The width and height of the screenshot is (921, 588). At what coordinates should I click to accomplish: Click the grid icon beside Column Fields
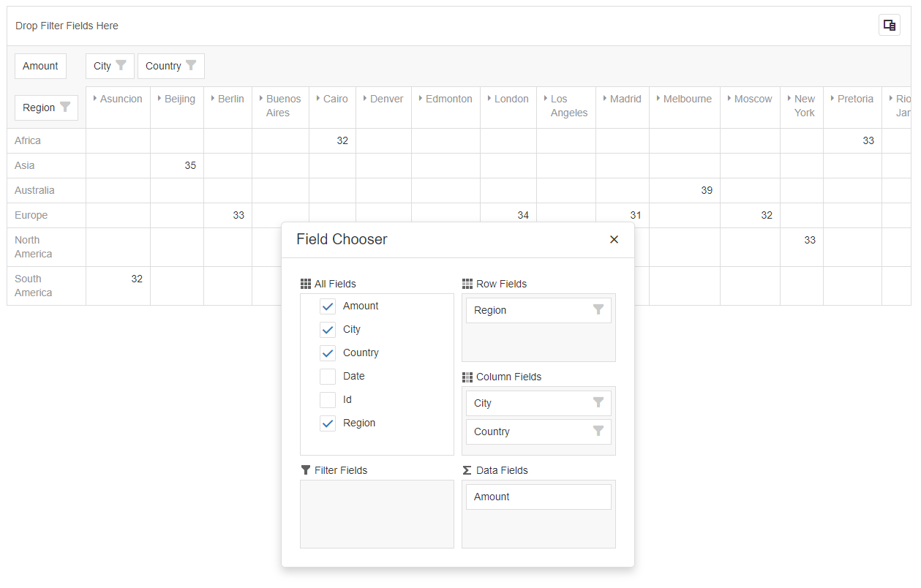click(467, 377)
